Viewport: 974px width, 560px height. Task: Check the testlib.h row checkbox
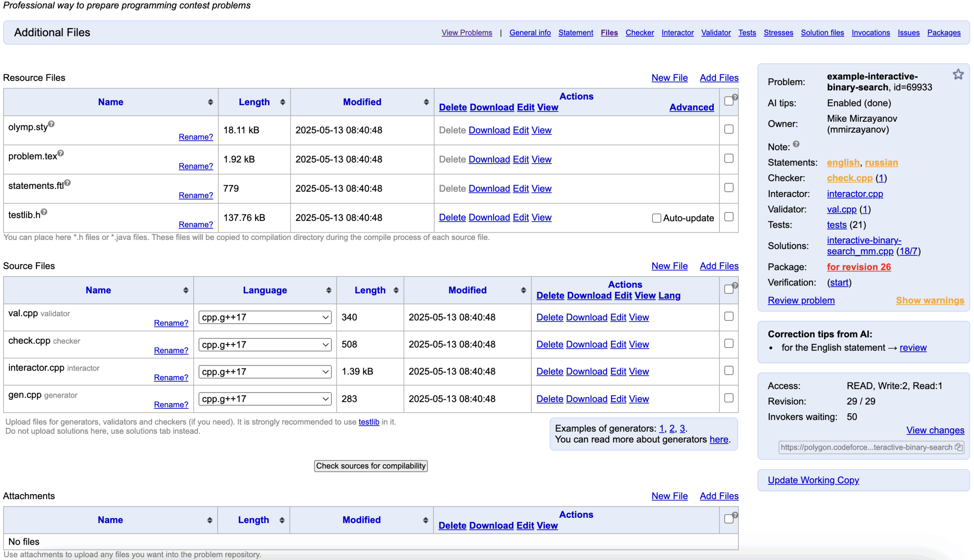[x=729, y=217]
